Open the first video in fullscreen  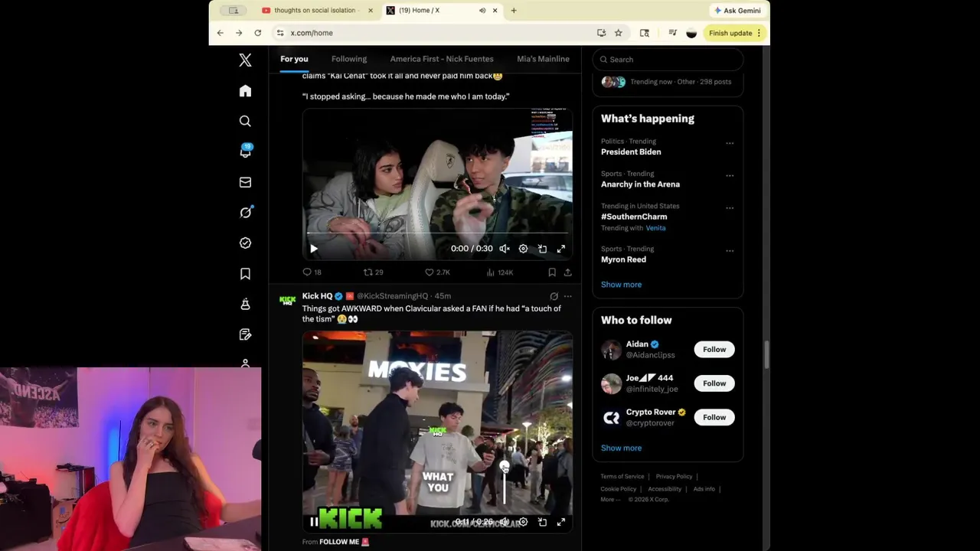coord(561,249)
